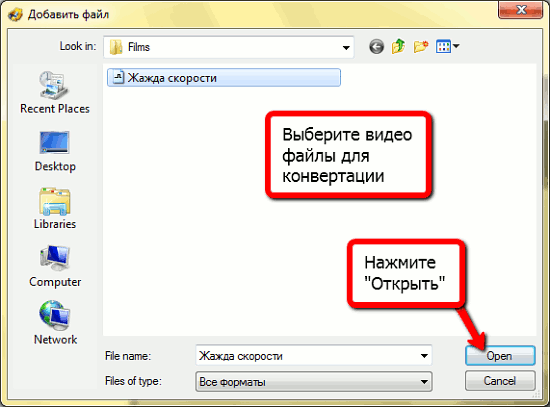Image resolution: width=550 pixels, height=407 pixels.
Task: Create a new folder icon
Action: pos(421,46)
